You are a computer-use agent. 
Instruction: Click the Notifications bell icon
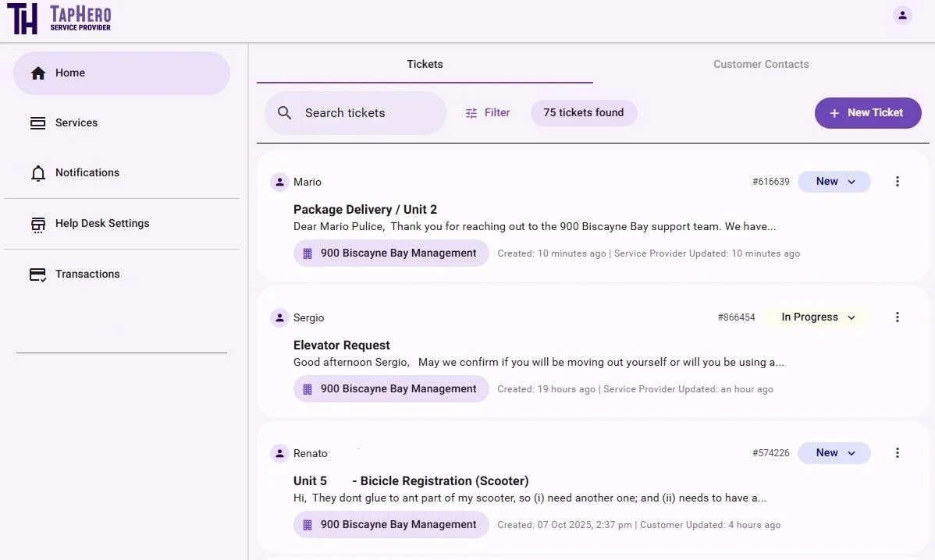pos(38,173)
